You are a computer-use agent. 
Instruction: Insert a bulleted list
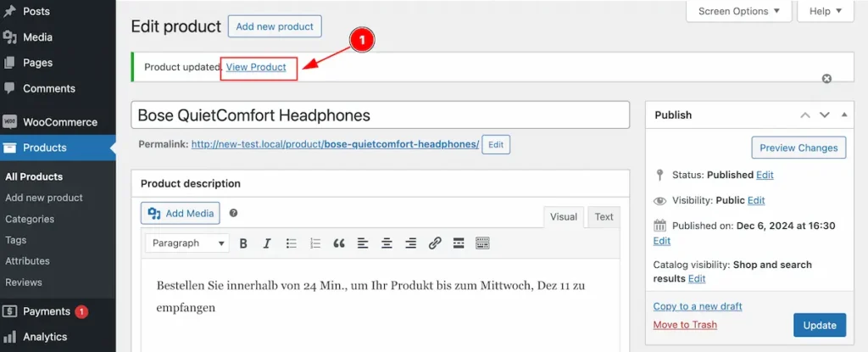(292, 243)
